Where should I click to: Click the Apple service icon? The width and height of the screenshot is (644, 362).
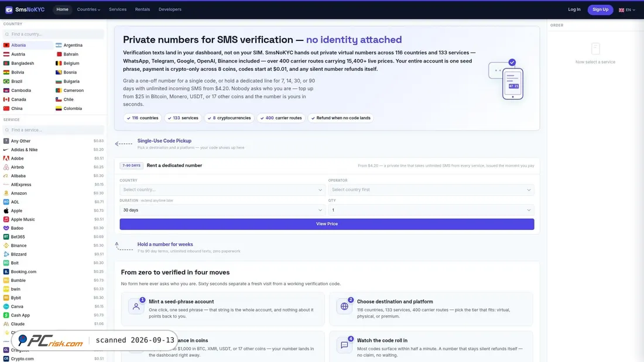[x=6, y=211]
